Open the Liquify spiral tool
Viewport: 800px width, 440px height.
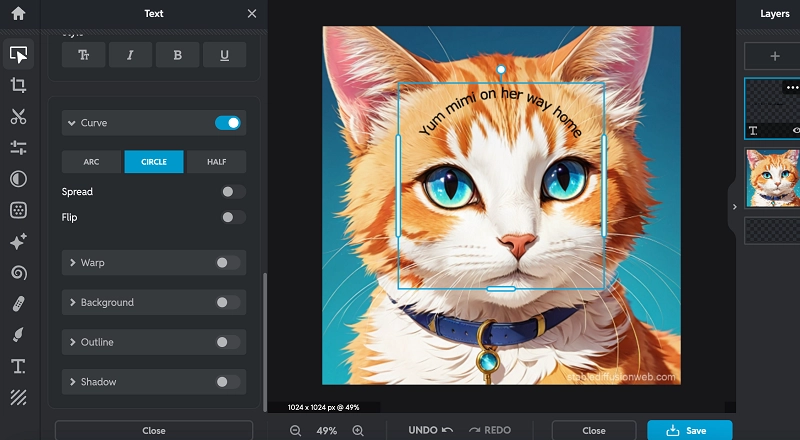[18, 272]
